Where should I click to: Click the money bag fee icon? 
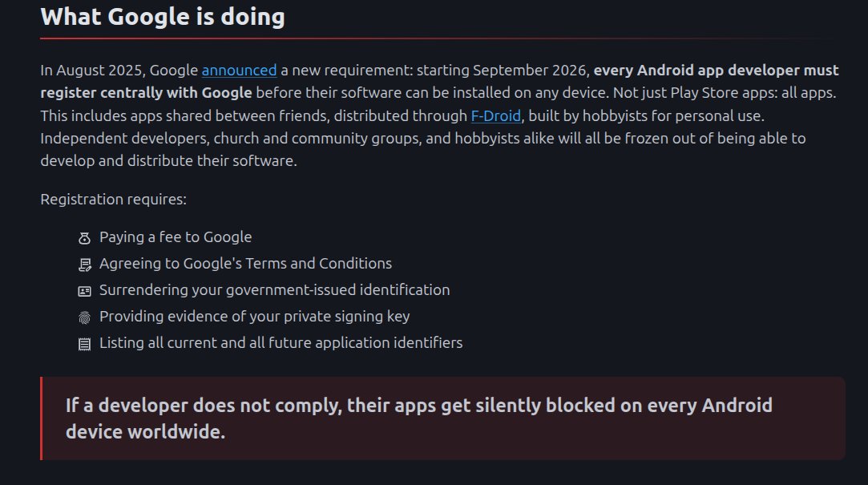pyautogui.click(x=84, y=238)
